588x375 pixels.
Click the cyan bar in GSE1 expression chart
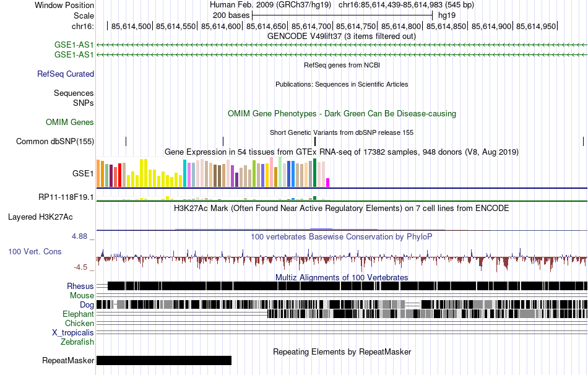[184, 173]
